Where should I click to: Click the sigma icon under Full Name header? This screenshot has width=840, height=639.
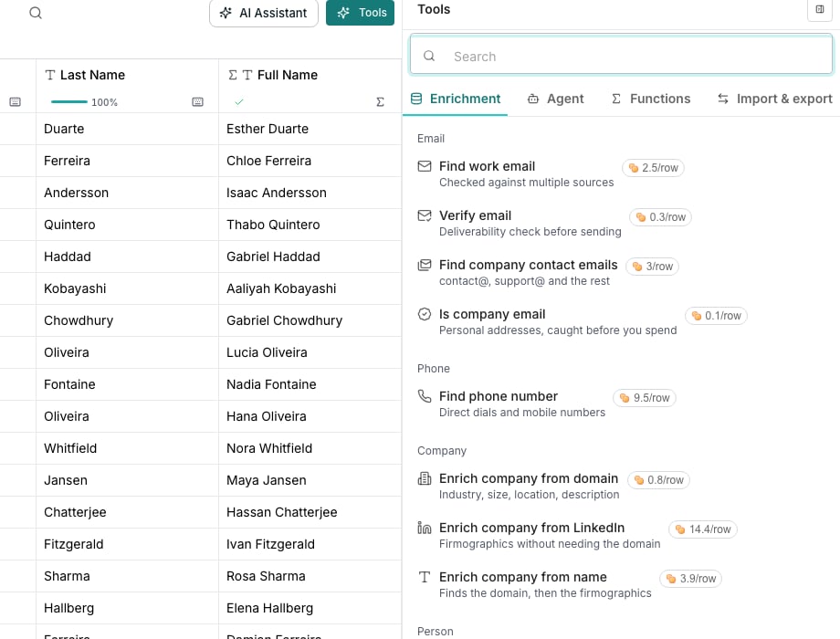pos(381,101)
